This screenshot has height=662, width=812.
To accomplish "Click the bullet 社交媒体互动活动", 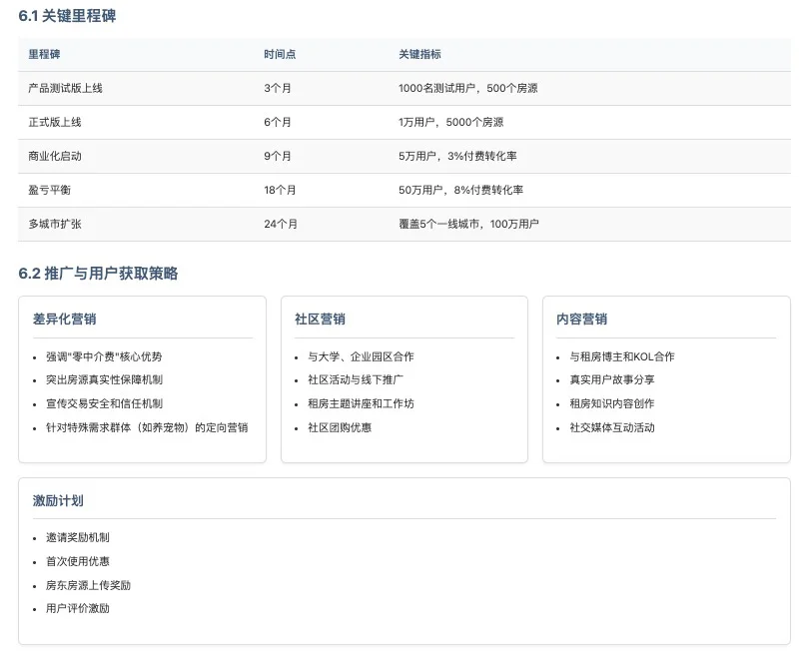I will pyautogui.click(x=612, y=427).
